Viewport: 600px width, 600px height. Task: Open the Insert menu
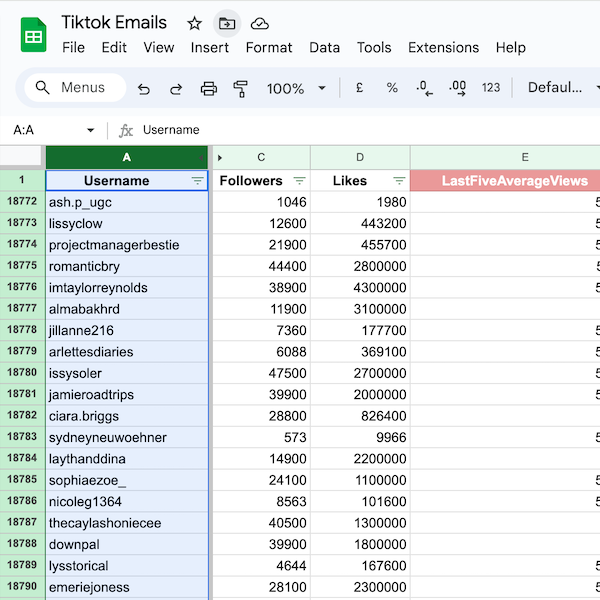(210, 47)
